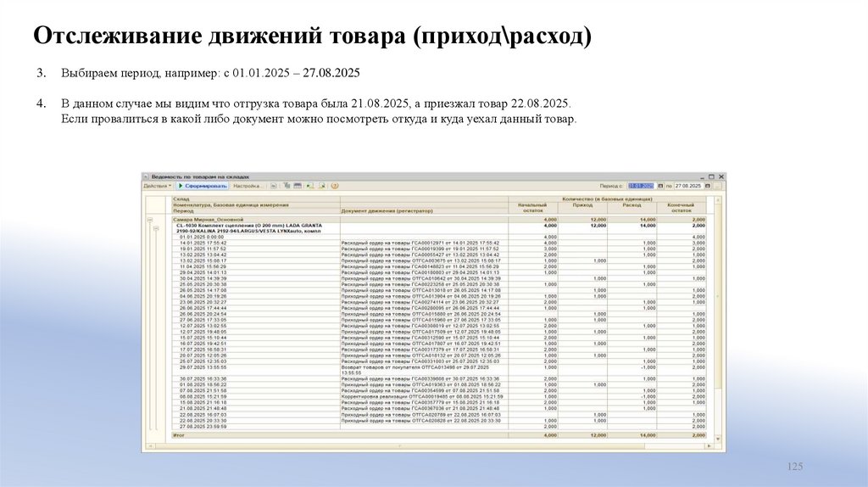Open calendar picker next to 01.01.2025 field
The width and height of the screenshot is (868, 487).
click(x=660, y=186)
